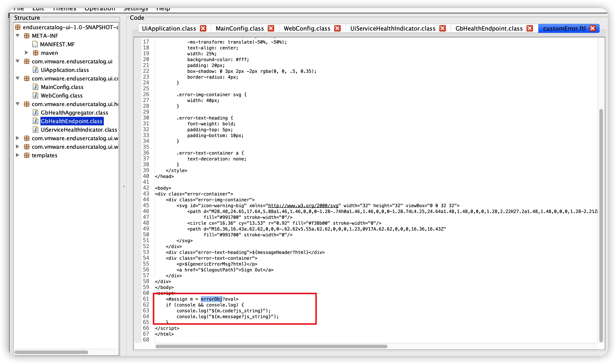Close the UiApplication.class tab
Screen dimensions: 616x364
point(203,29)
